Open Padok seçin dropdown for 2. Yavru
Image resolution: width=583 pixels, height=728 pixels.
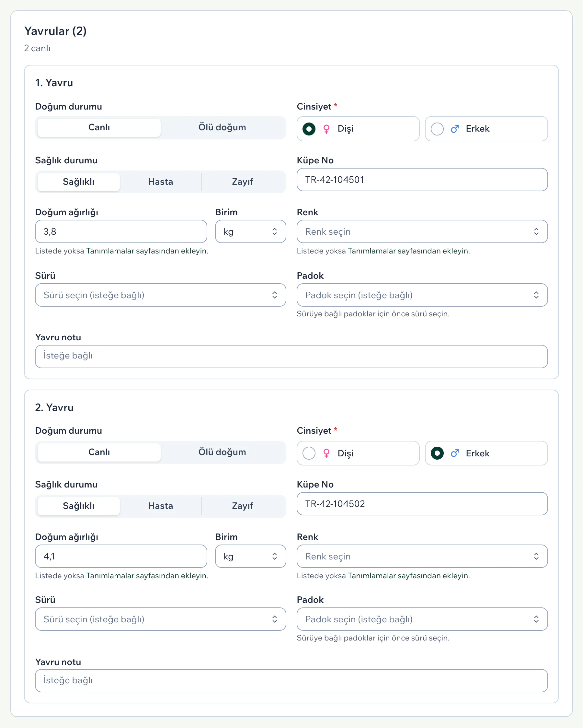click(x=422, y=619)
